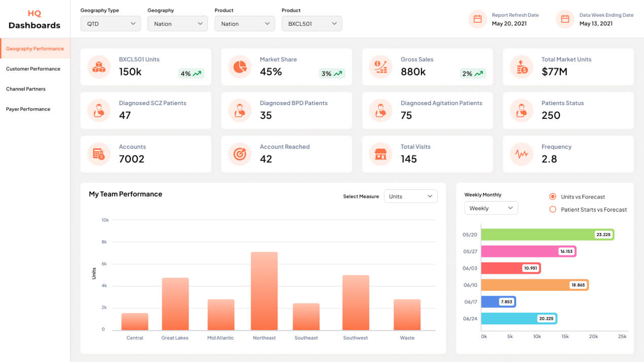644x362 pixels.
Task: Click the Account Reached target icon
Action: pos(240,154)
